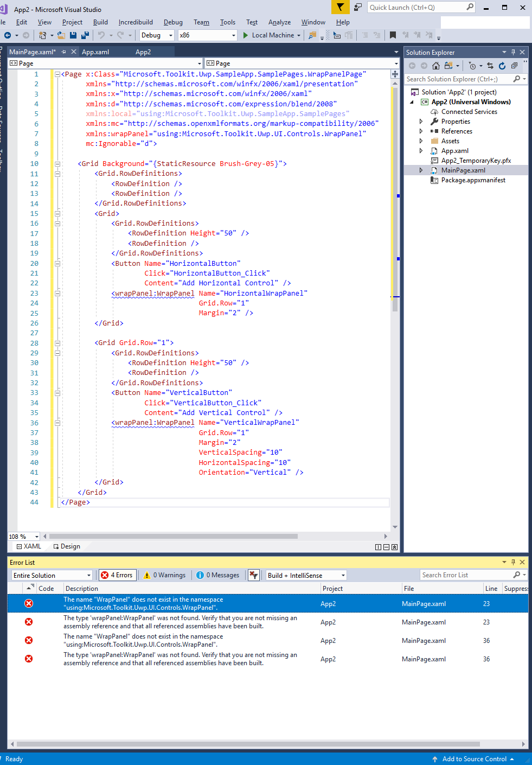532x765 pixels.
Task: Open the 108 % zoom dropdown
Action: click(24, 537)
